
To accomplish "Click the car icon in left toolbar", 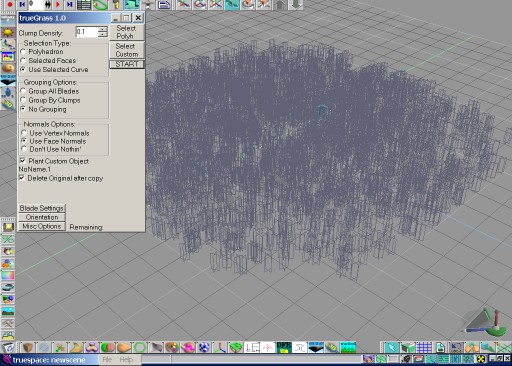I will click(8, 287).
